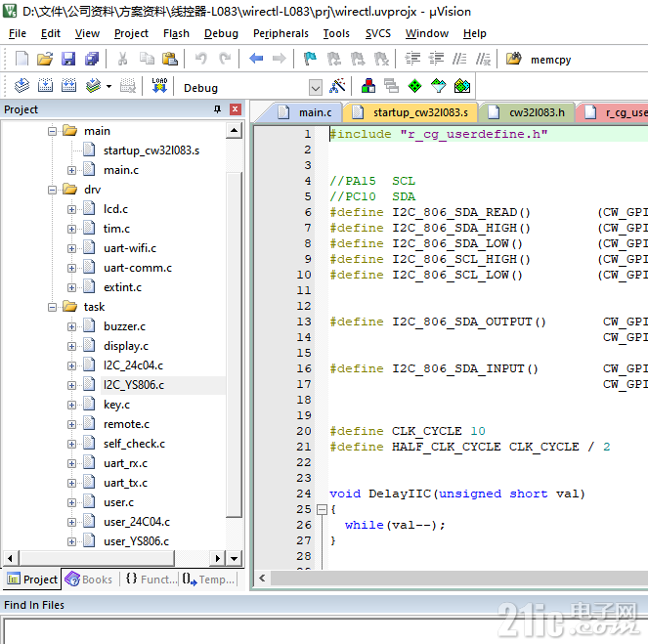Screen dimensions: 648x644
Task: Click the editor horizontal scroll left arrow
Action: click(262, 579)
